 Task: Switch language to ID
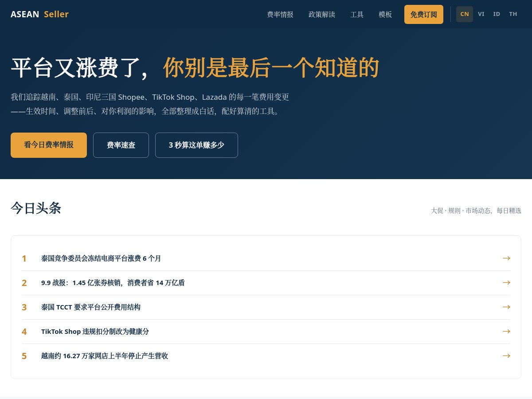coord(497,14)
